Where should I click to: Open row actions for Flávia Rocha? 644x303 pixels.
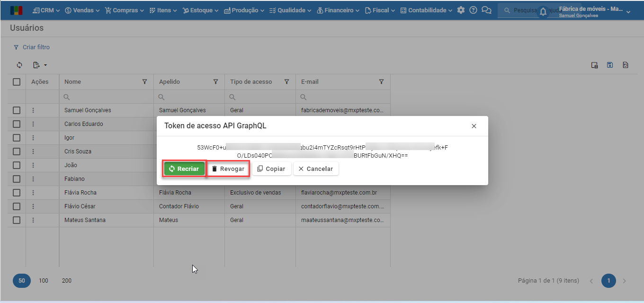(33, 193)
